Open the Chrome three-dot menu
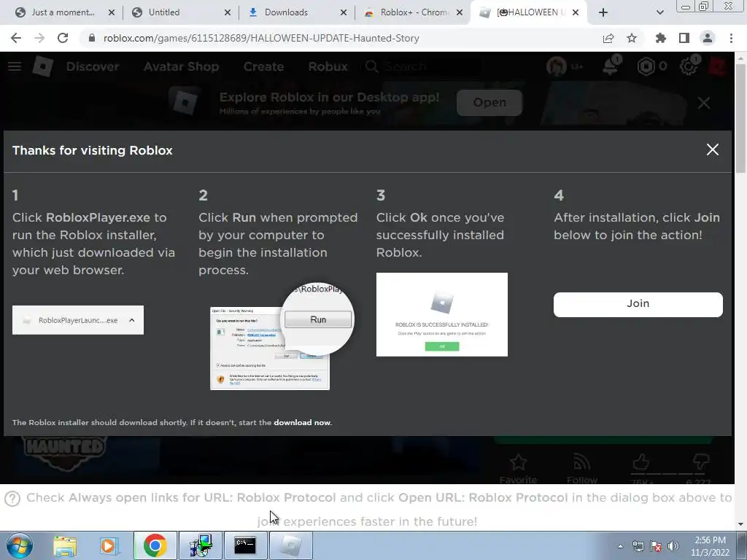 (731, 38)
